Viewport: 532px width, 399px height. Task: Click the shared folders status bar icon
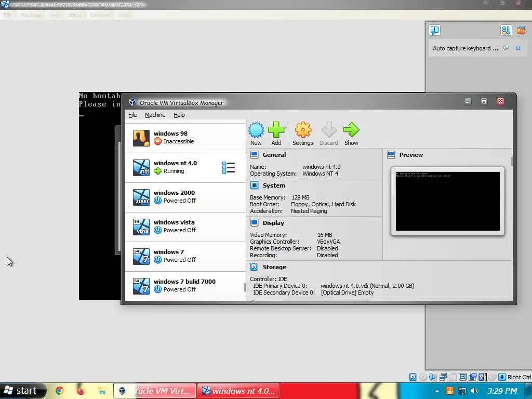click(x=453, y=377)
